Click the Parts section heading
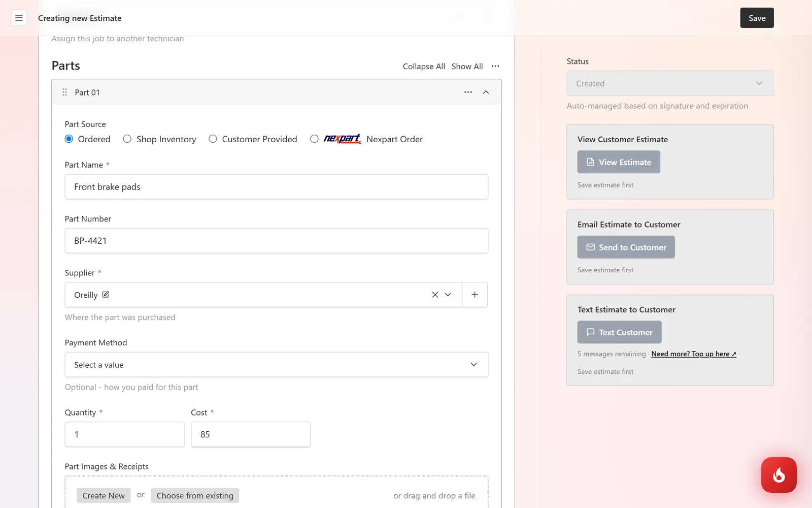Image resolution: width=812 pixels, height=508 pixels. pos(65,66)
